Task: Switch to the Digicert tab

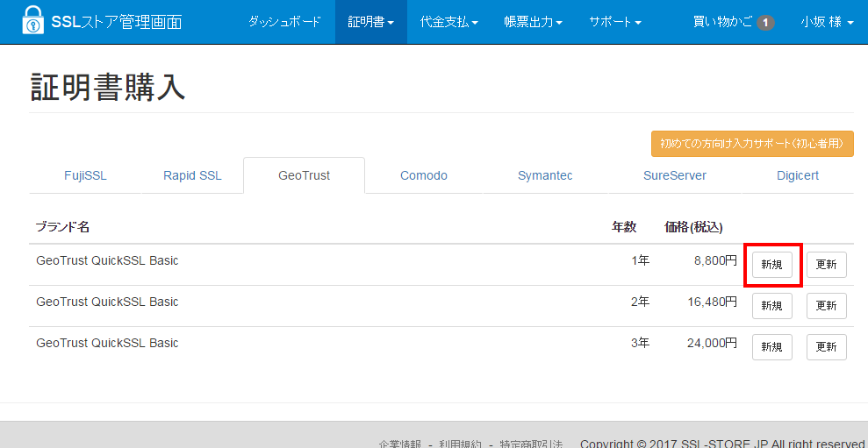Action: (798, 176)
